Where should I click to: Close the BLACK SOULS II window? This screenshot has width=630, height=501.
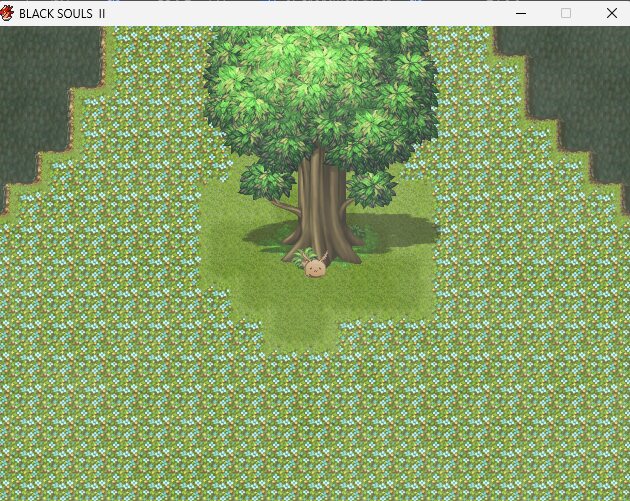612,13
